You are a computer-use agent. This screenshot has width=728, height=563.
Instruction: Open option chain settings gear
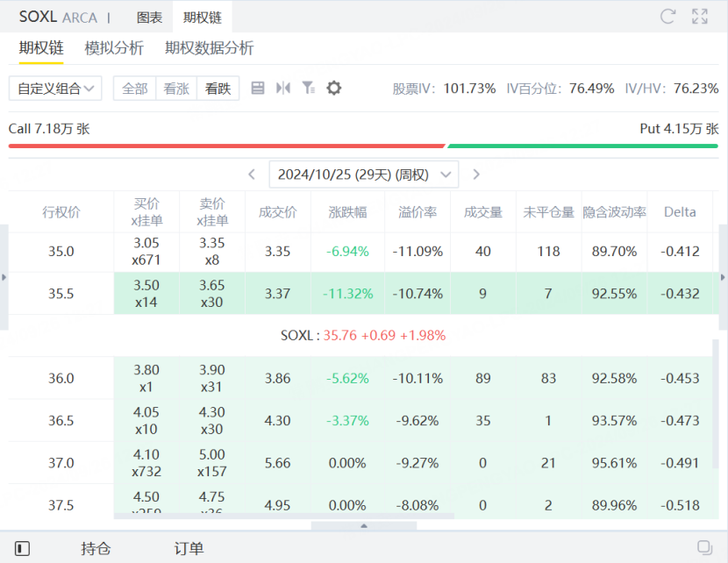point(333,88)
